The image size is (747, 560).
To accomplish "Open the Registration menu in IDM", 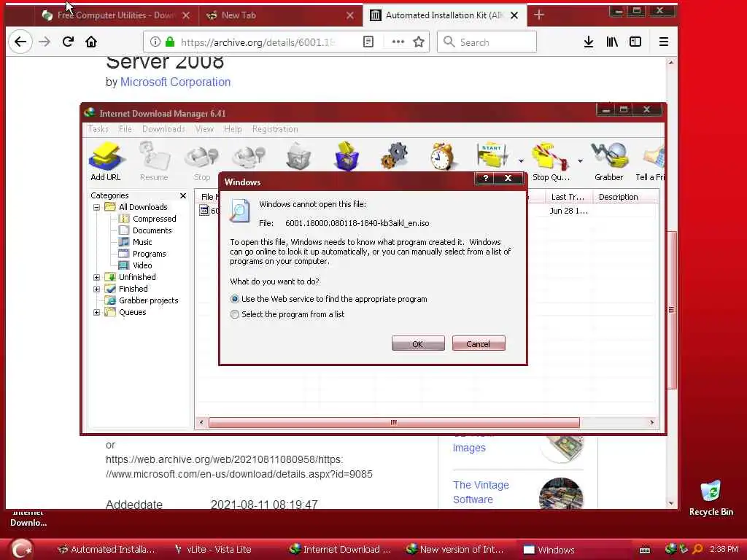I will pos(275,129).
